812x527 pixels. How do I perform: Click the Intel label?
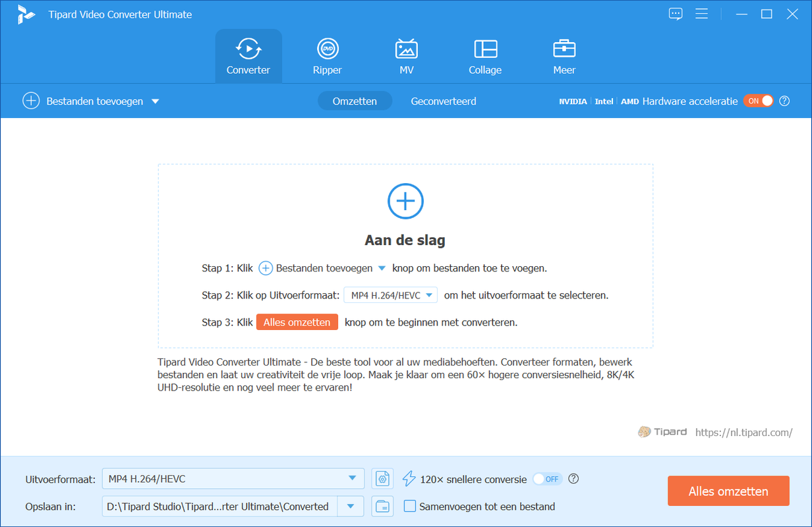604,101
